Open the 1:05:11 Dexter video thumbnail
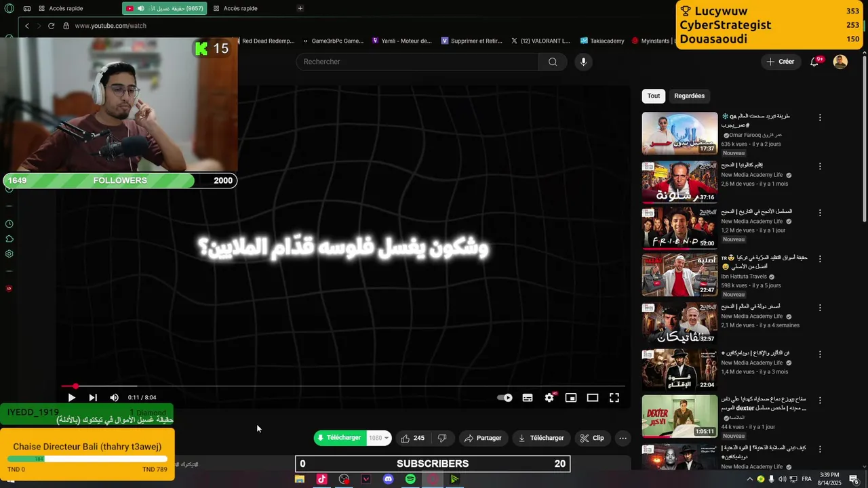 [x=679, y=416]
